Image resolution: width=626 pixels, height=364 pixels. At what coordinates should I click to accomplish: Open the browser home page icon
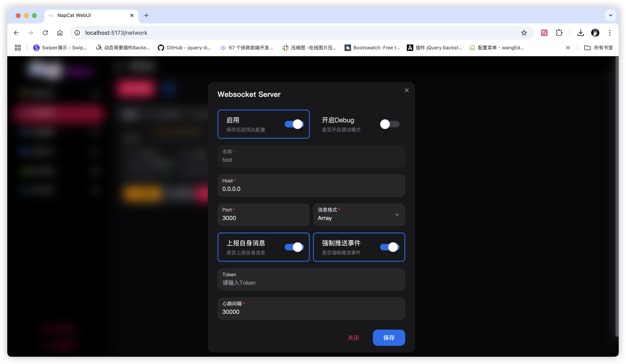point(60,33)
